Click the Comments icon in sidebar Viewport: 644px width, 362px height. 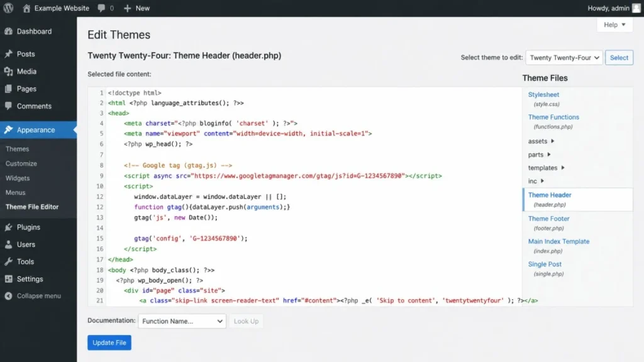coord(8,106)
